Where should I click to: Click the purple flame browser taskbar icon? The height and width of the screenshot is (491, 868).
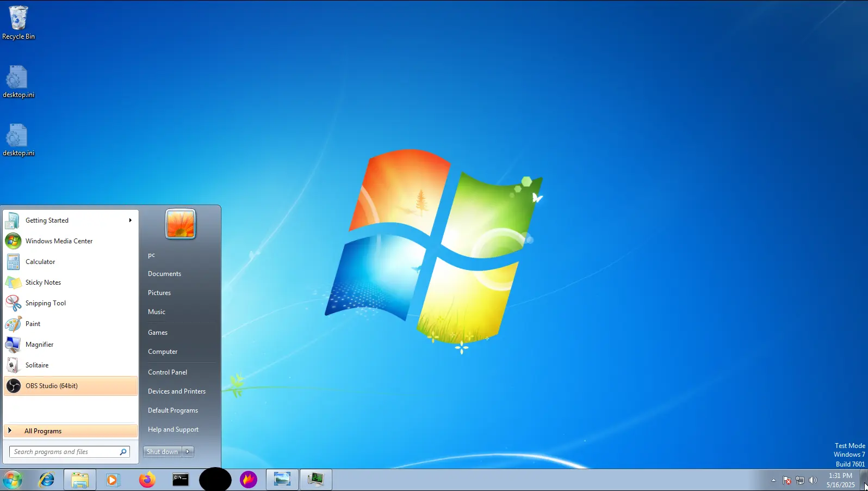click(x=249, y=480)
